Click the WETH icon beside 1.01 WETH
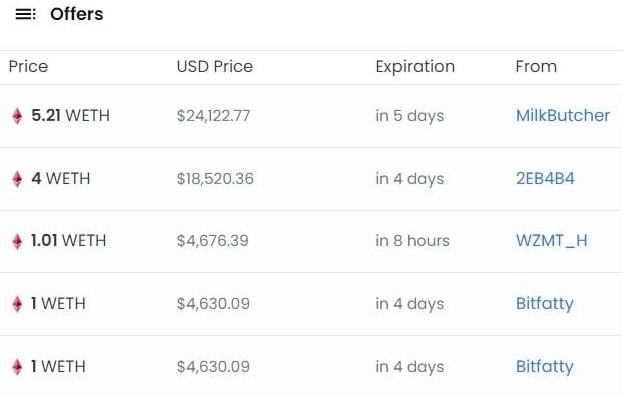 (17, 241)
